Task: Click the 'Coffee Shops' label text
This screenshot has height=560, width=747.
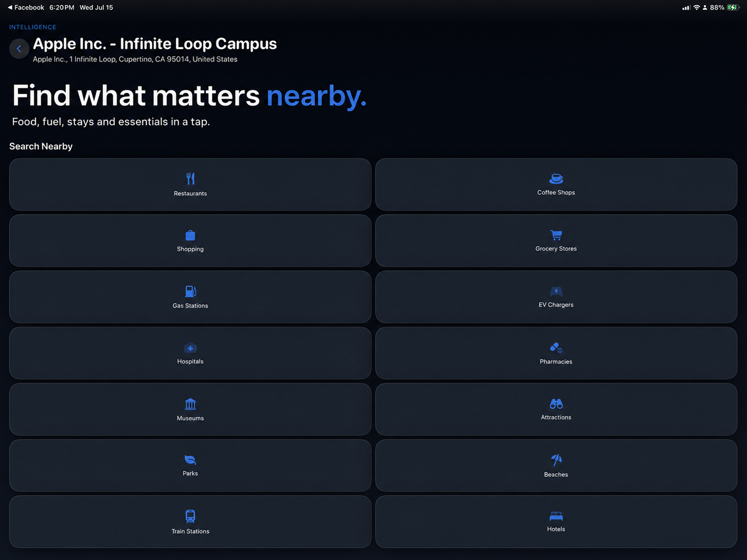Action: point(556,192)
